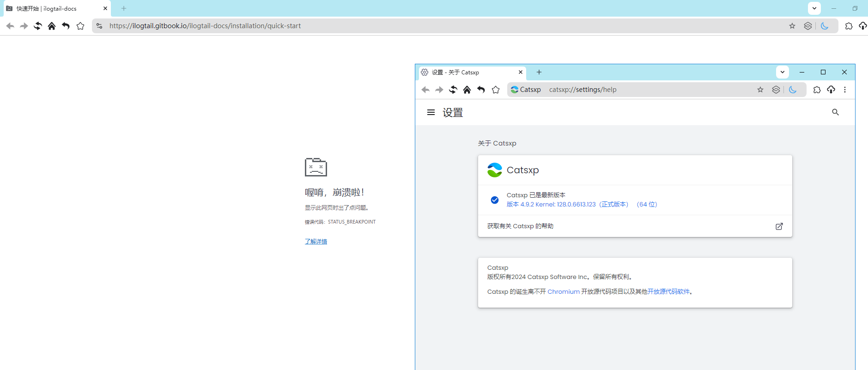Screen dimensions: 868x370
Task: Open extensions puzzle icon in settings window
Action: pos(817,90)
